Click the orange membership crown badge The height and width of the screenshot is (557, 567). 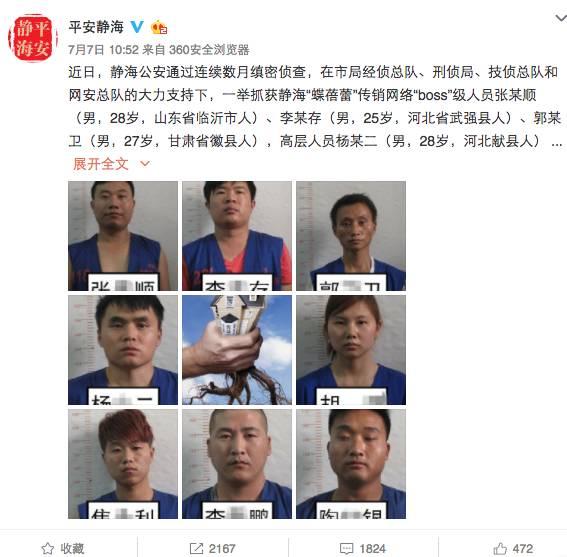coord(159,27)
